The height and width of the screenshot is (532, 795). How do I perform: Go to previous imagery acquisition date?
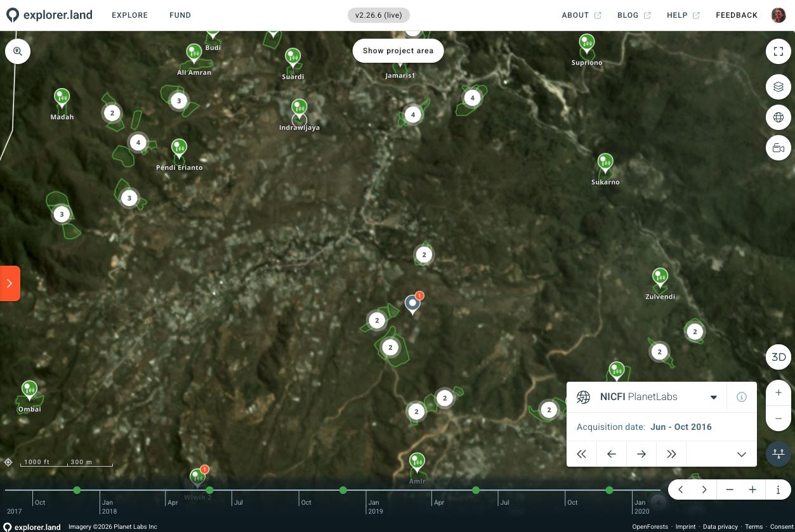coord(612,454)
